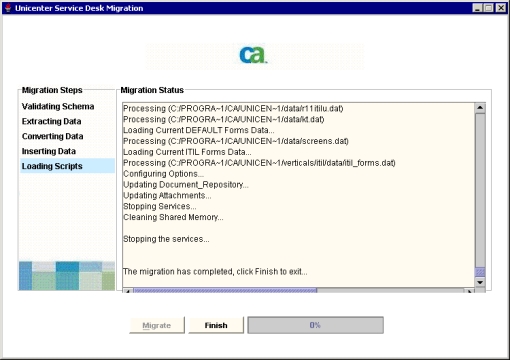The image size is (510, 360).
Task: Click the Migration Steps panel heading
Action: coord(52,90)
